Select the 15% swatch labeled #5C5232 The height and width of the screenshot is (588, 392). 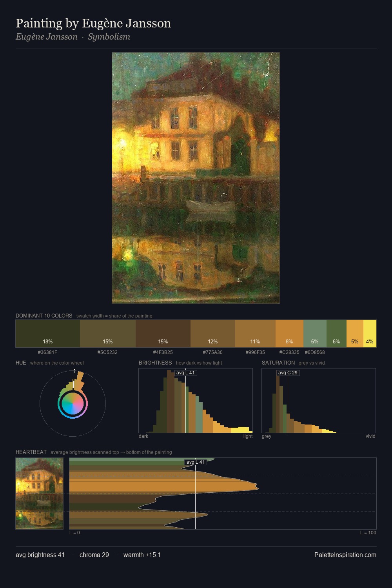click(108, 334)
